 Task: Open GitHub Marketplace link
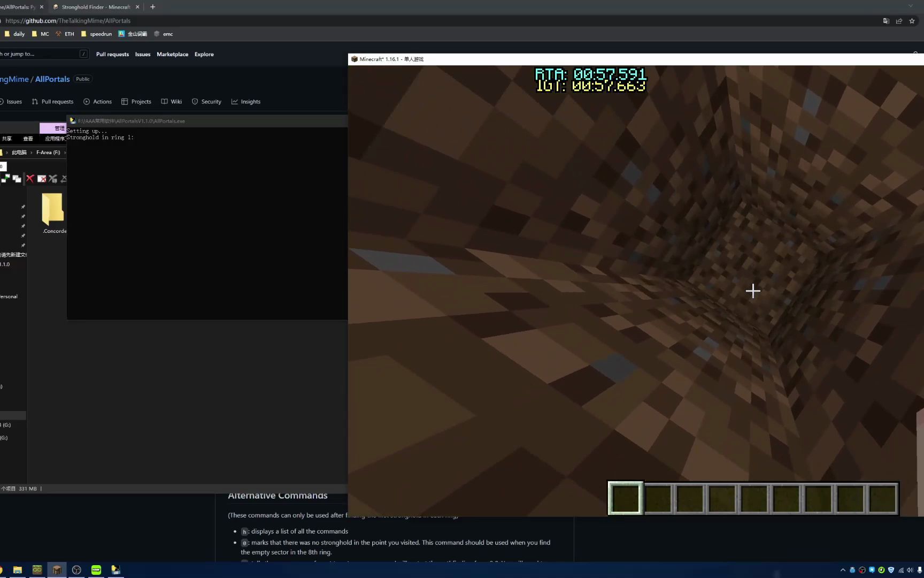click(x=172, y=54)
